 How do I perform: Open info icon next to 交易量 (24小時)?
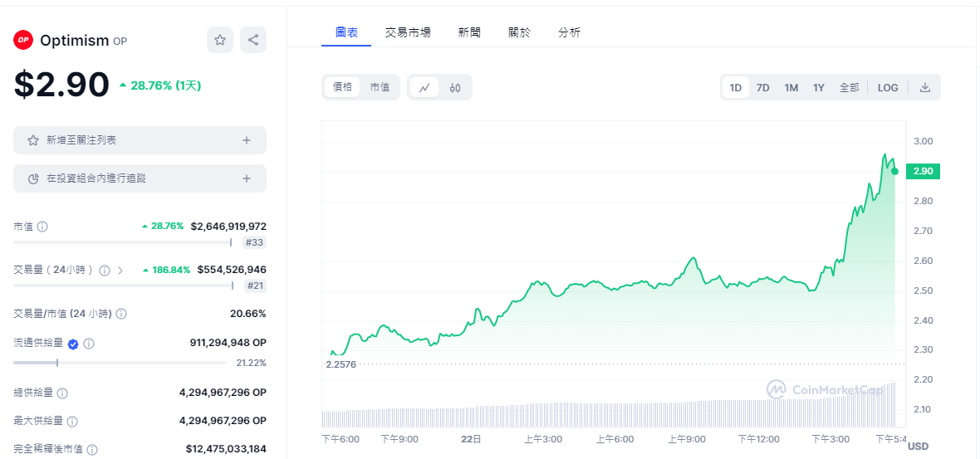pyautogui.click(x=105, y=271)
